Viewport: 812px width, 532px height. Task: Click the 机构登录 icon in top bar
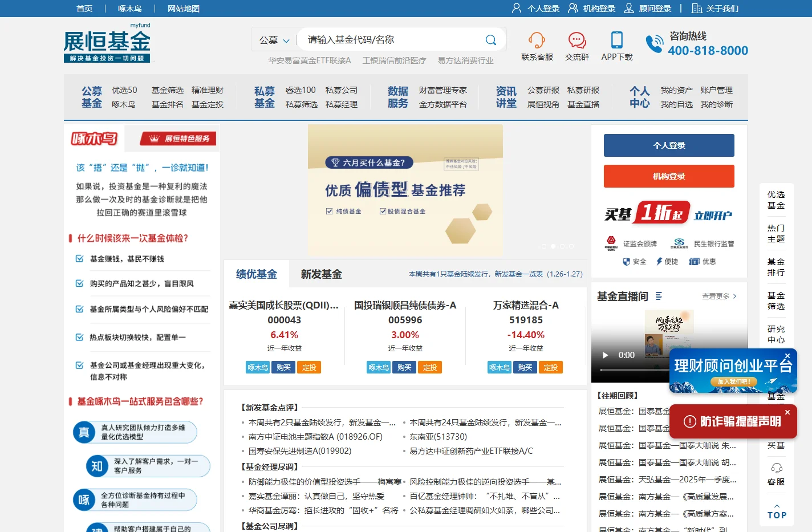[x=573, y=8]
